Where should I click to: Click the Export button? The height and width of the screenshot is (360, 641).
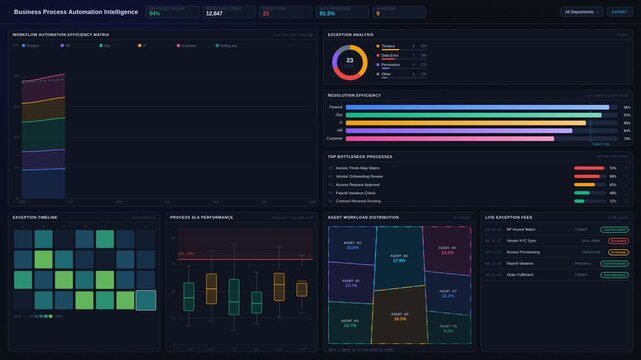tap(619, 12)
